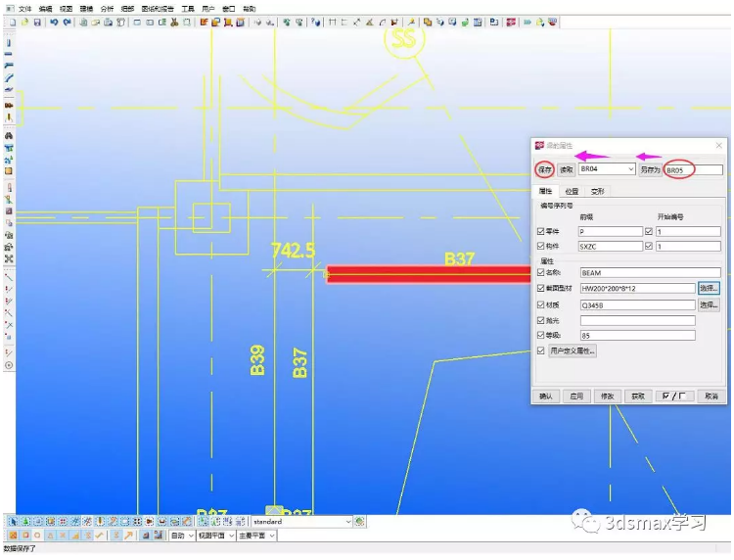Click the 保存 save button in dialog

click(544, 169)
